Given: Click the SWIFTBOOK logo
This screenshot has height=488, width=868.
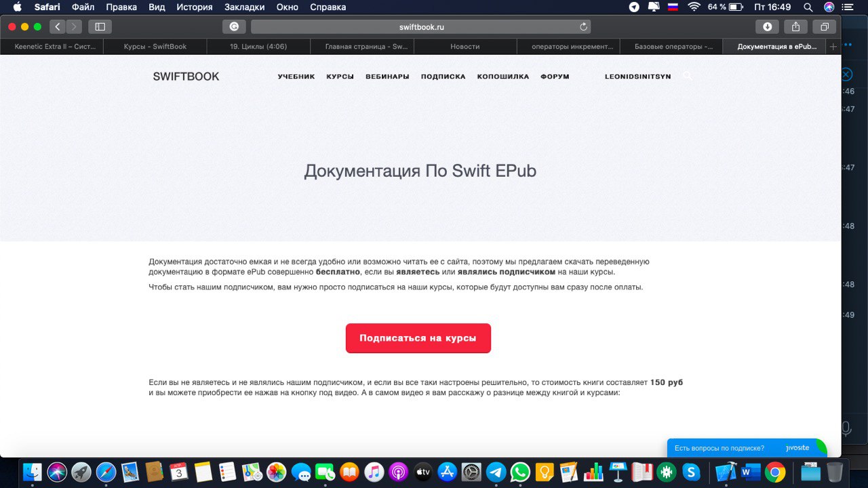Looking at the screenshot, I should (x=186, y=77).
